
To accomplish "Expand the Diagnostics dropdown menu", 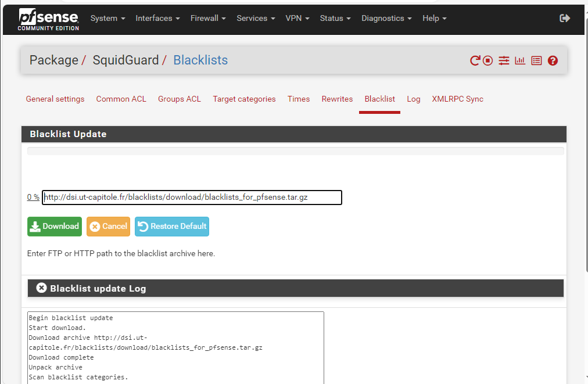I will tap(386, 19).
